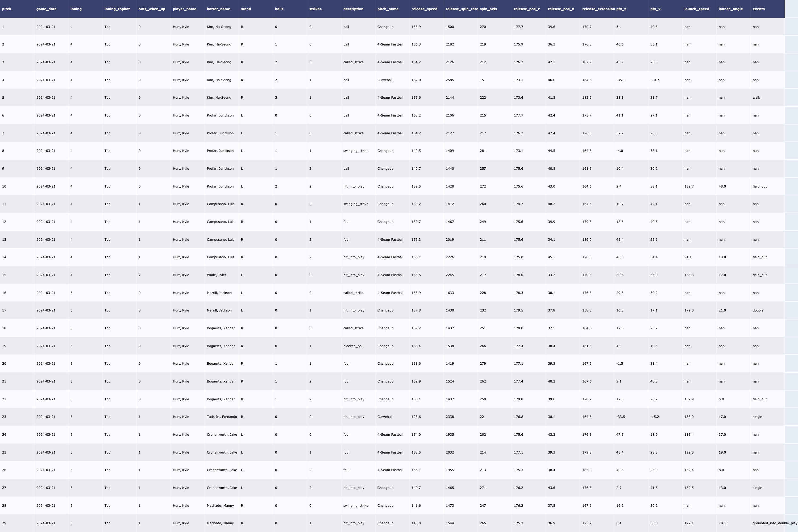This screenshot has height=532, width=798.
Task: Click release speed value 132.0 in row 4
Action: pyautogui.click(x=416, y=80)
